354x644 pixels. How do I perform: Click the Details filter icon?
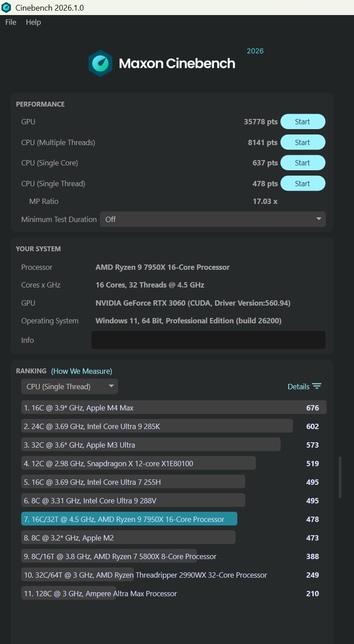pyautogui.click(x=316, y=386)
